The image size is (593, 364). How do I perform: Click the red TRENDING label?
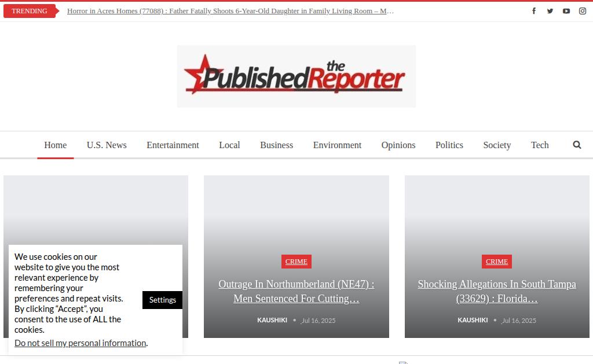30,11
